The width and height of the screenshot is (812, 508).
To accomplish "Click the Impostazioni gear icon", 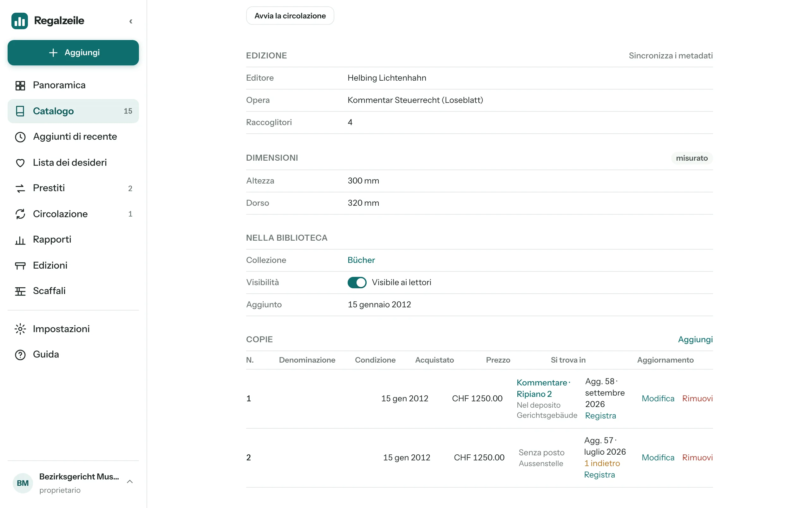I will [x=20, y=329].
